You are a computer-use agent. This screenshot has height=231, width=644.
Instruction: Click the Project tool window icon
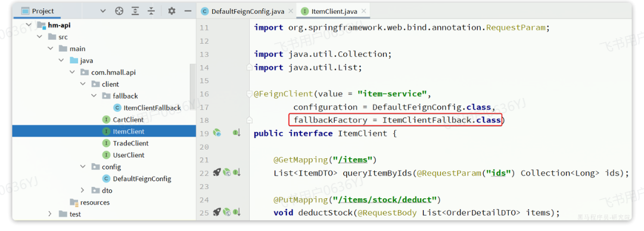[x=25, y=11]
